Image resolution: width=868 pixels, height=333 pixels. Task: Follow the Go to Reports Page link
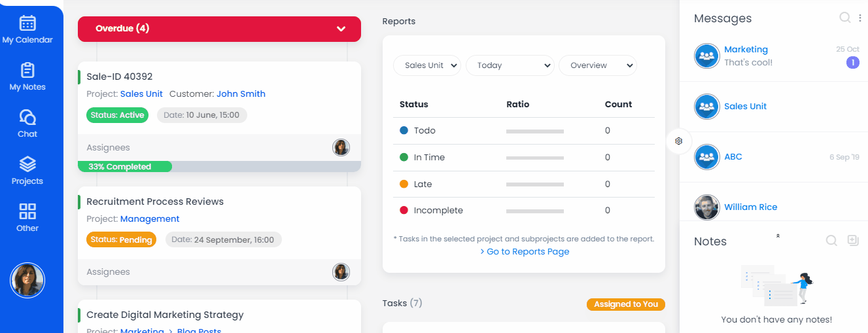(525, 251)
